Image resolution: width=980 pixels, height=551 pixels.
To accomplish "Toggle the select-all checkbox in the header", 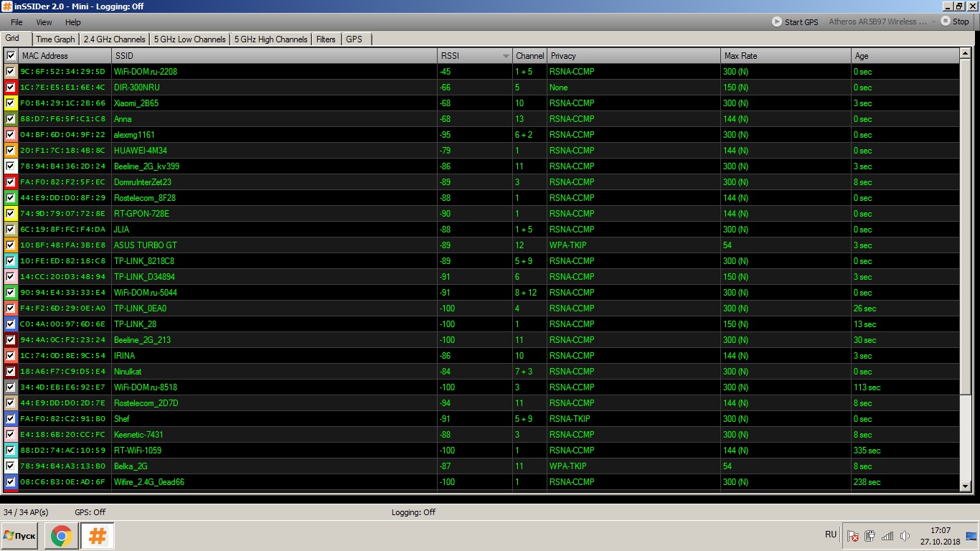I will (x=11, y=55).
